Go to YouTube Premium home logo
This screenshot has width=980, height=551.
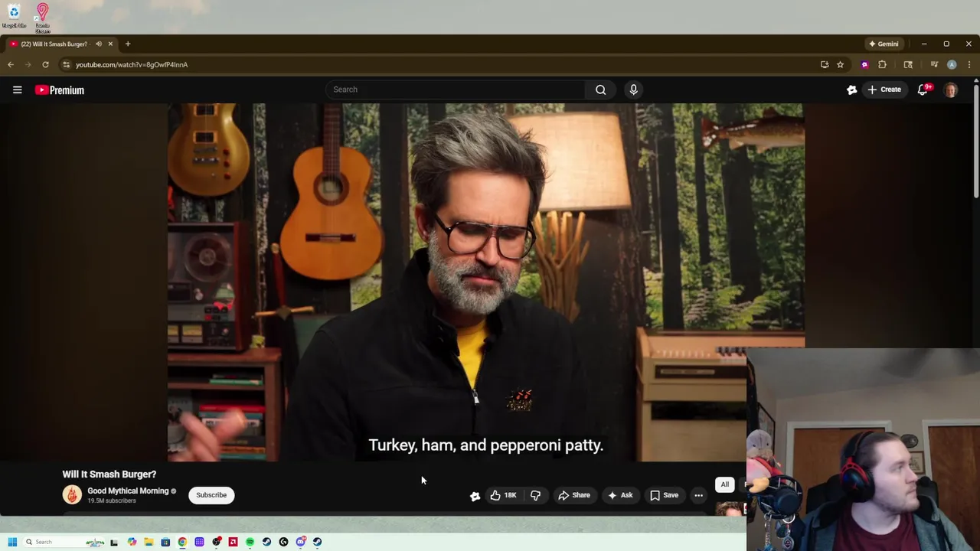point(60,90)
